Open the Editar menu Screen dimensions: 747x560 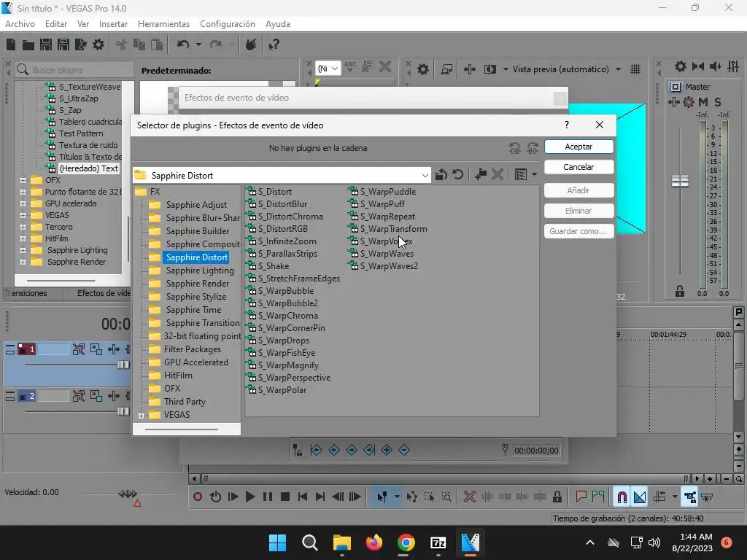[56, 24]
